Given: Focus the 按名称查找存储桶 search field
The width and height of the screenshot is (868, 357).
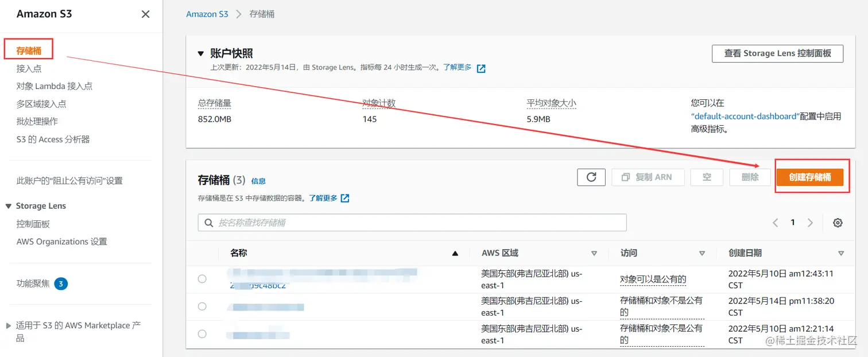Looking at the screenshot, I should (x=412, y=223).
